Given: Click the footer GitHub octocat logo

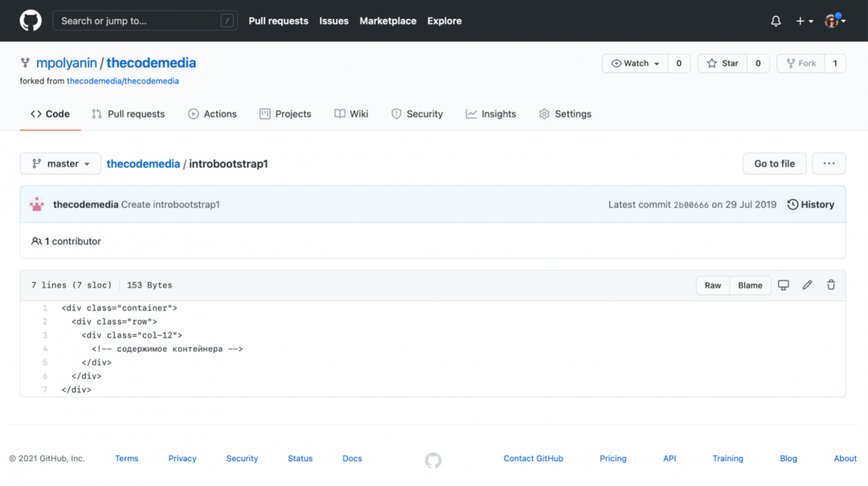Looking at the screenshot, I should pyautogui.click(x=433, y=459).
